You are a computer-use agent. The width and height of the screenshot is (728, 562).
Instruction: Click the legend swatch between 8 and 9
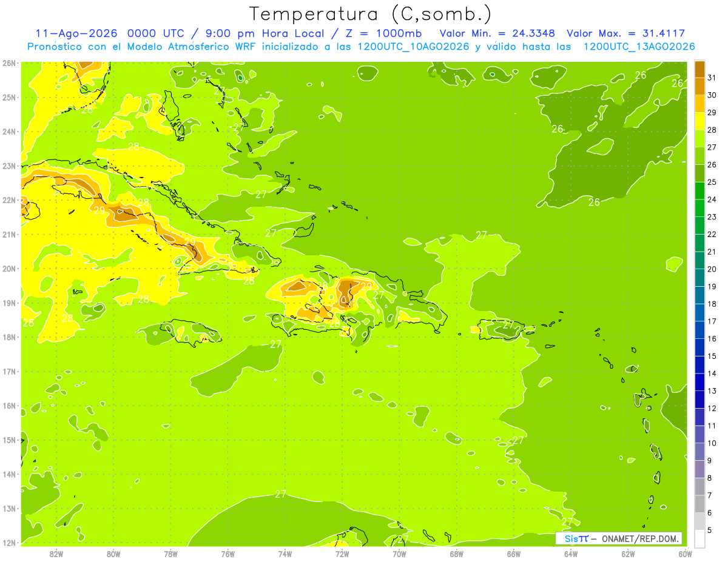tap(699, 469)
